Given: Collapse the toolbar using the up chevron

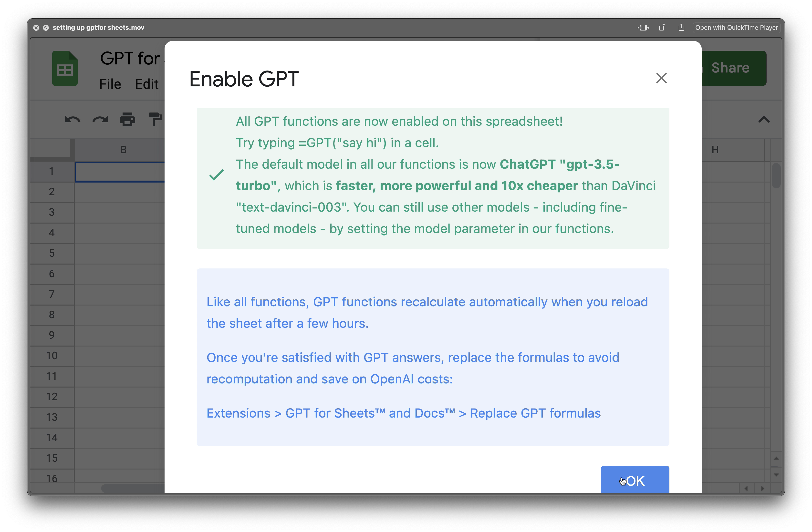Looking at the screenshot, I should 764,120.
